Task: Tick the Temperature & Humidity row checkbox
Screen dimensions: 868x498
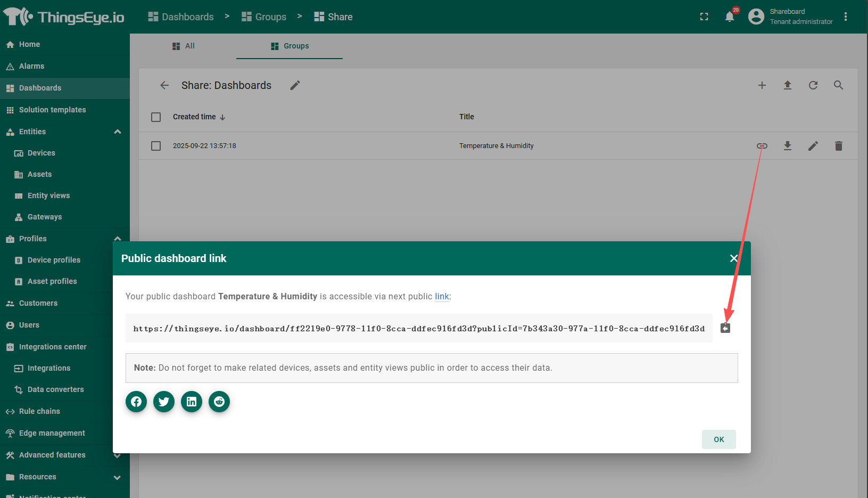Action: pos(156,146)
